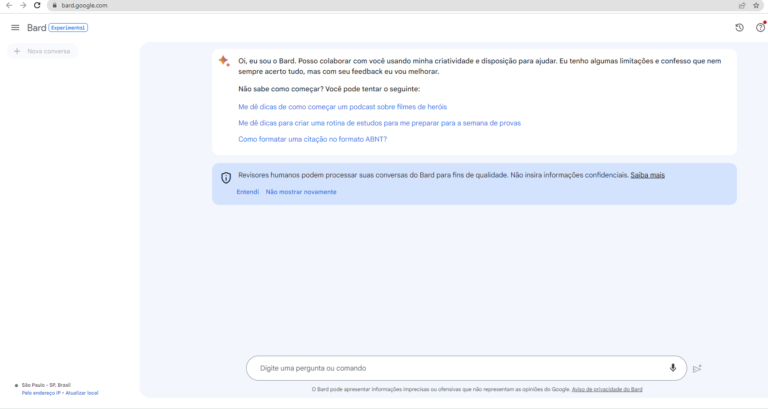
Task: Select podcast sobre filmes de heróis suggestion
Action: [x=342, y=107]
